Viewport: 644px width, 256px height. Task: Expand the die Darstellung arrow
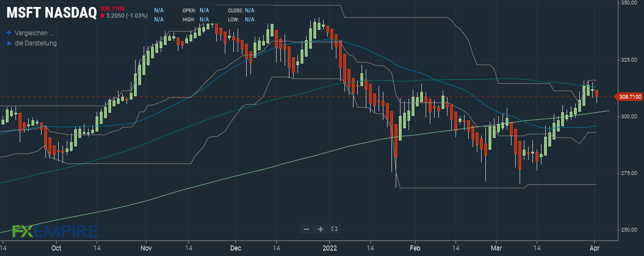[9, 43]
